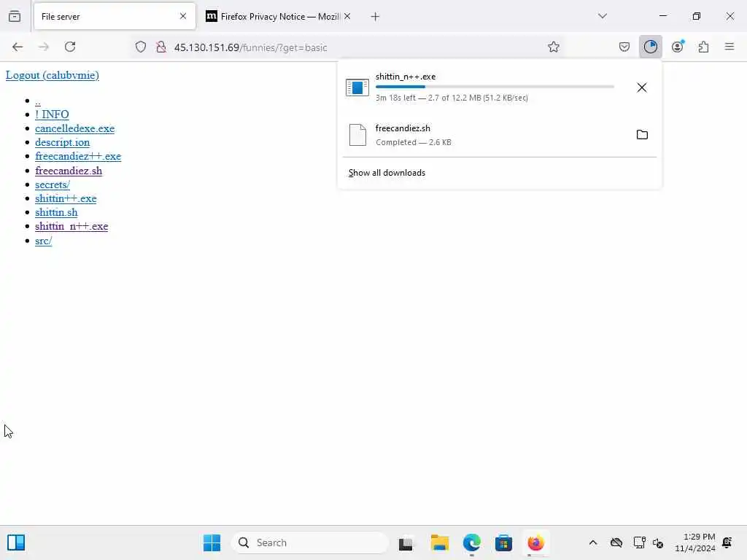Toggle the Downloads panel toolbar button

[x=650, y=47]
